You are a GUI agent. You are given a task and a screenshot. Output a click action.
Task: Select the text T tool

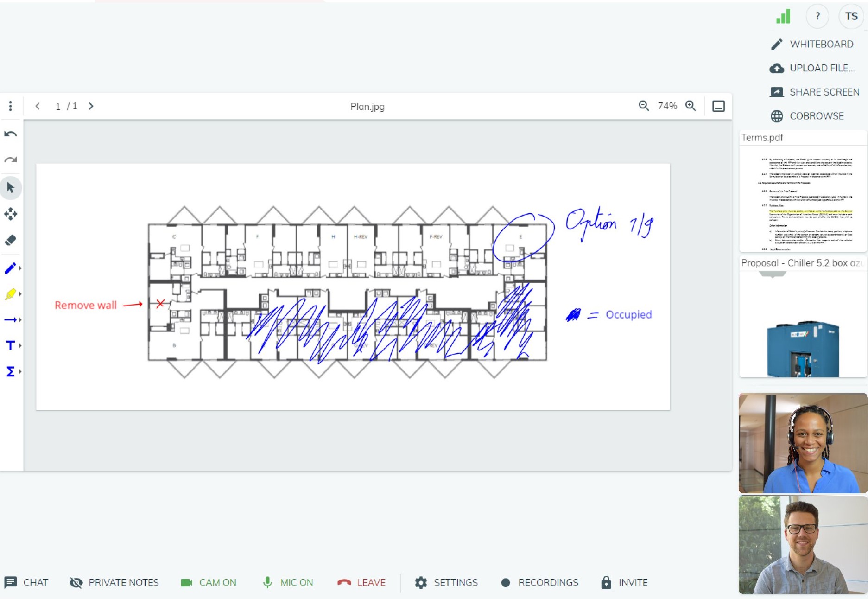[10, 345]
